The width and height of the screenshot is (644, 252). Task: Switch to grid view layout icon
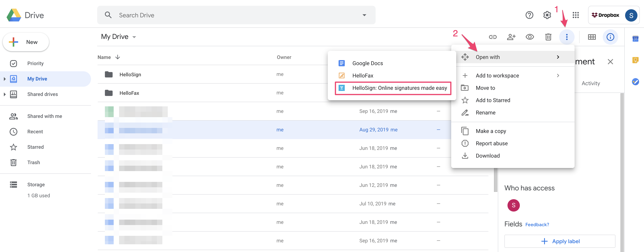pyautogui.click(x=592, y=37)
